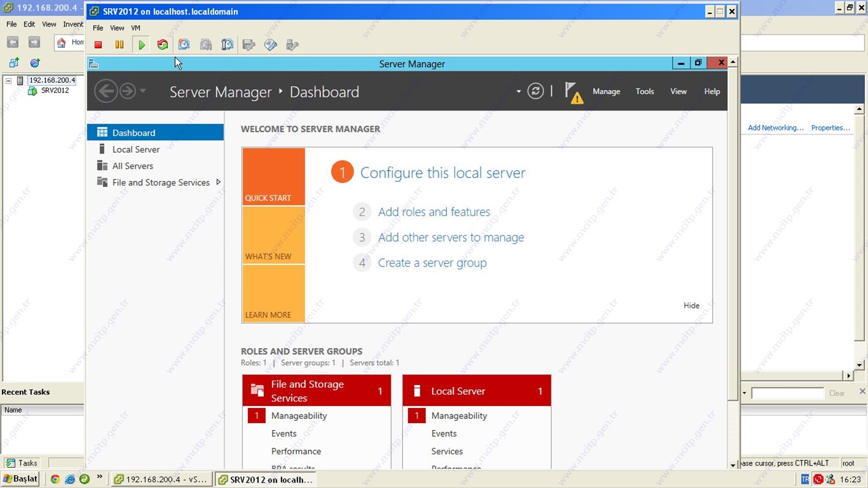The image size is (868, 488).
Task: Click Properties link in vSphere
Action: click(830, 128)
